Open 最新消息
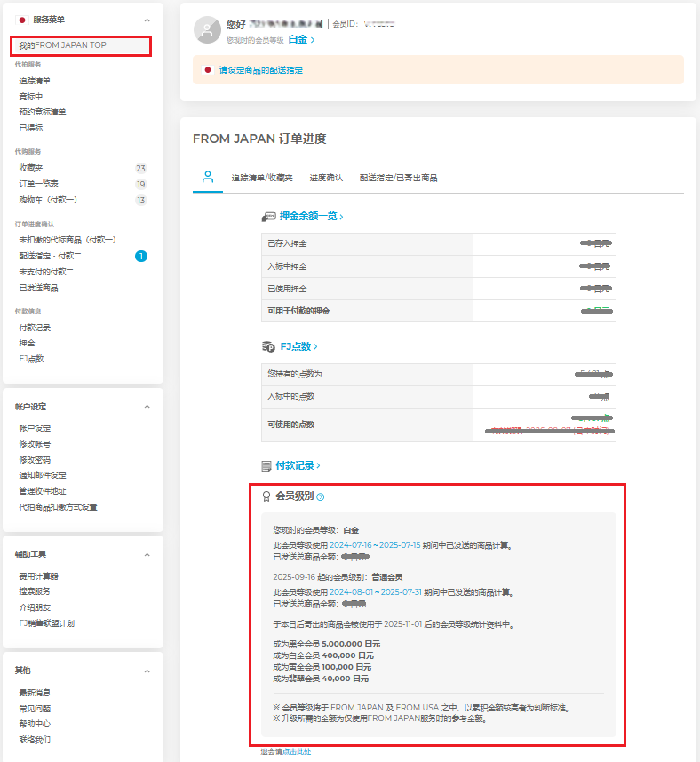The width and height of the screenshot is (700, 762). (35, 693)
